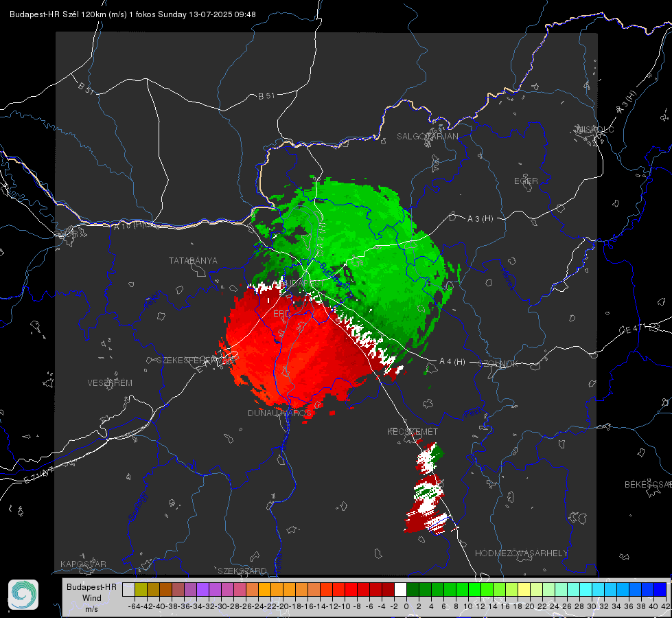This screenshot has width=672, height=618.
Task: Click the A 4 (H) road label
Action: (452, 362)
